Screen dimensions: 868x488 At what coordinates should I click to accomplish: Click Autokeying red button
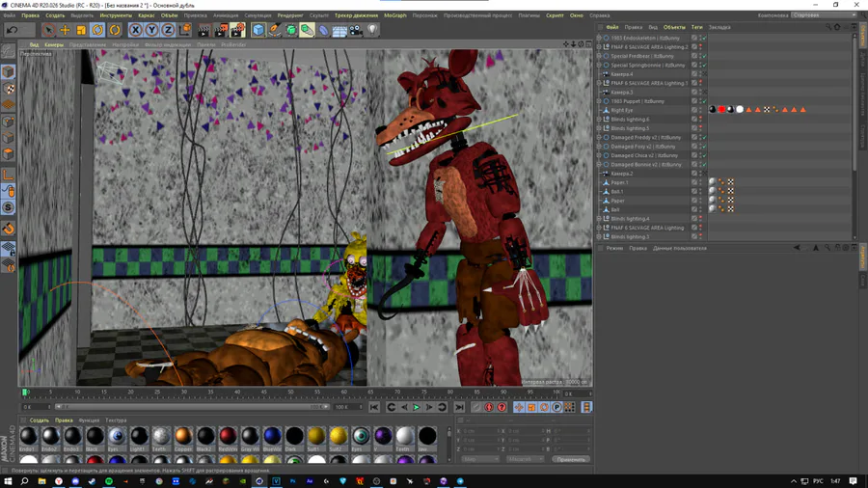(x=489, y=407)
